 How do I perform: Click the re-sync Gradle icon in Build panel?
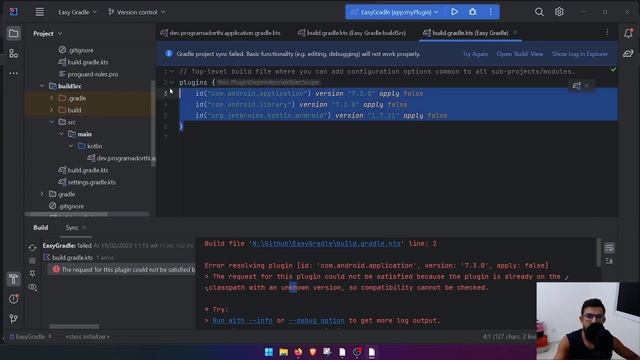point(32,247)
